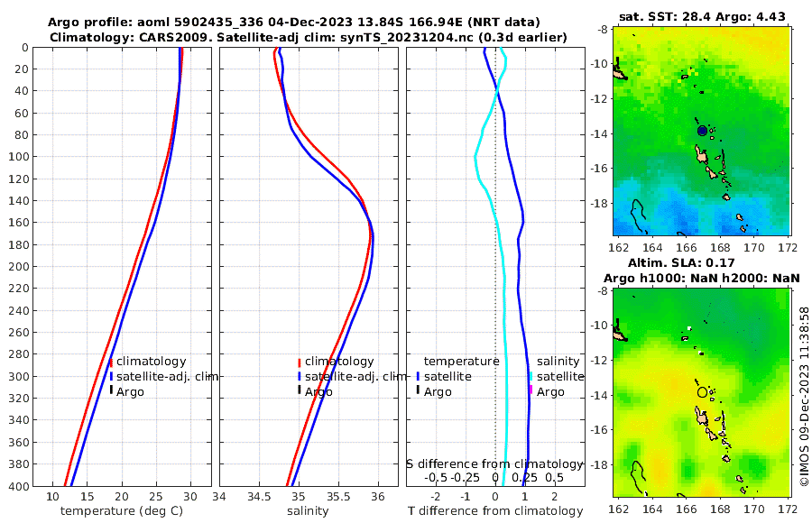Screen dimensions: 812x523
Task: Click the red climatology legend swatch in temperature panel
Action: coord(111,362)
